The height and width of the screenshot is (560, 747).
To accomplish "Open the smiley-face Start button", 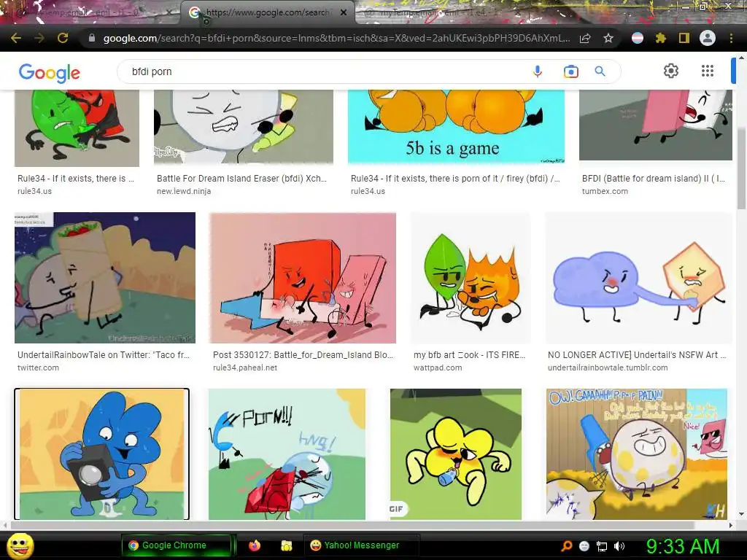I will (x=20, y=545).
